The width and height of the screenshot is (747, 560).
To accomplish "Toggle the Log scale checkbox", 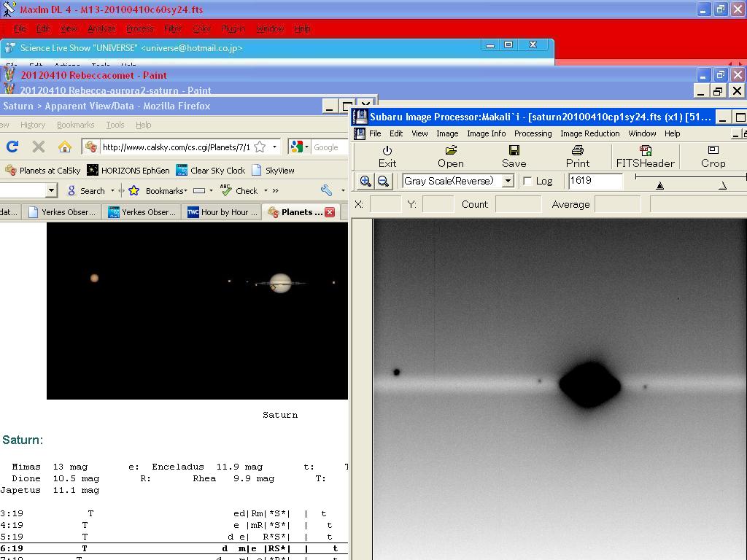I will [x=527, y=181].
